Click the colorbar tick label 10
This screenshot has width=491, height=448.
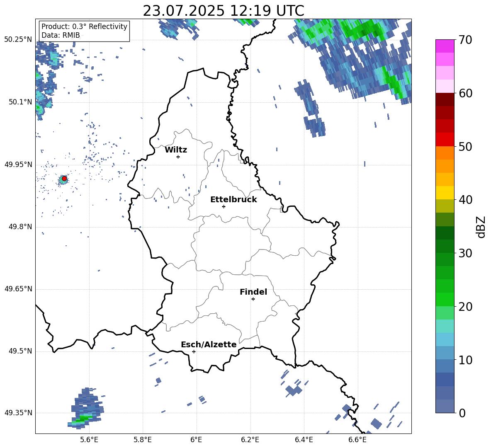(x=465, y=360)
